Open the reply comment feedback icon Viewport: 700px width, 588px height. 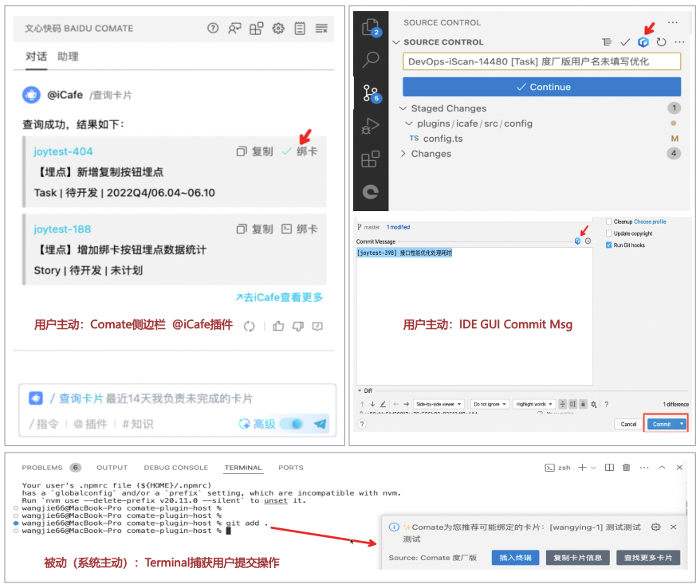click(x=317, y=327)
